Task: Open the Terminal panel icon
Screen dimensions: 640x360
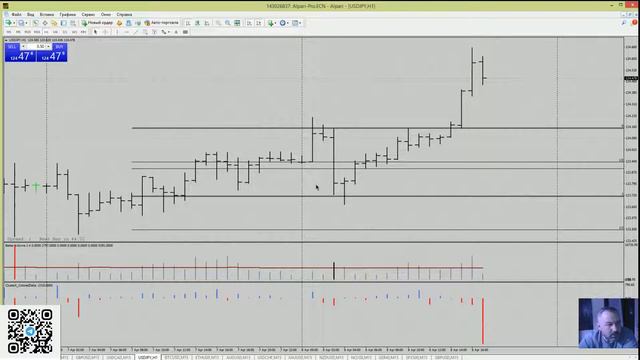Action: (64, 23)
